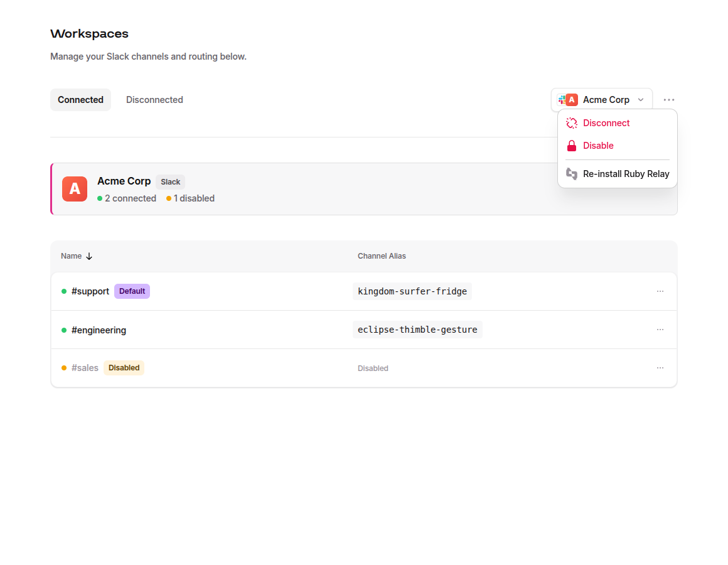Click the dashed-circle Disconnect icon
The width and height of the screenshot is (728, 565).
[572, 123]
